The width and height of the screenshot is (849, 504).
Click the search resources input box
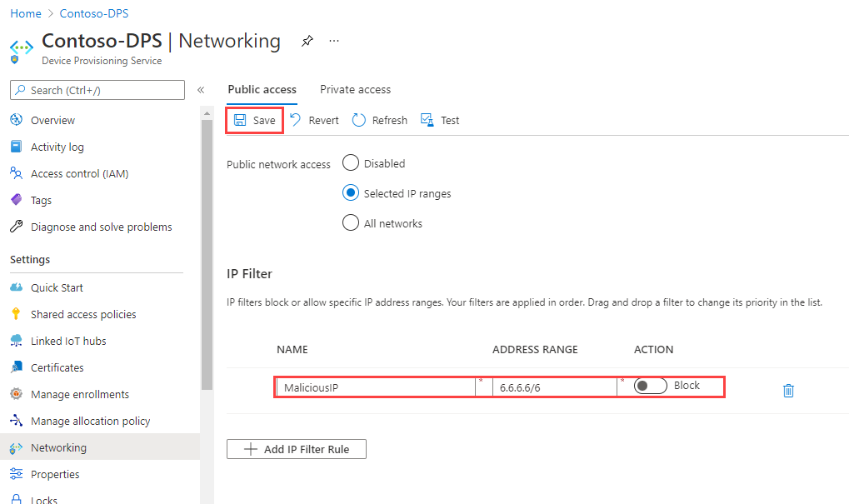[x=97, y=89]
